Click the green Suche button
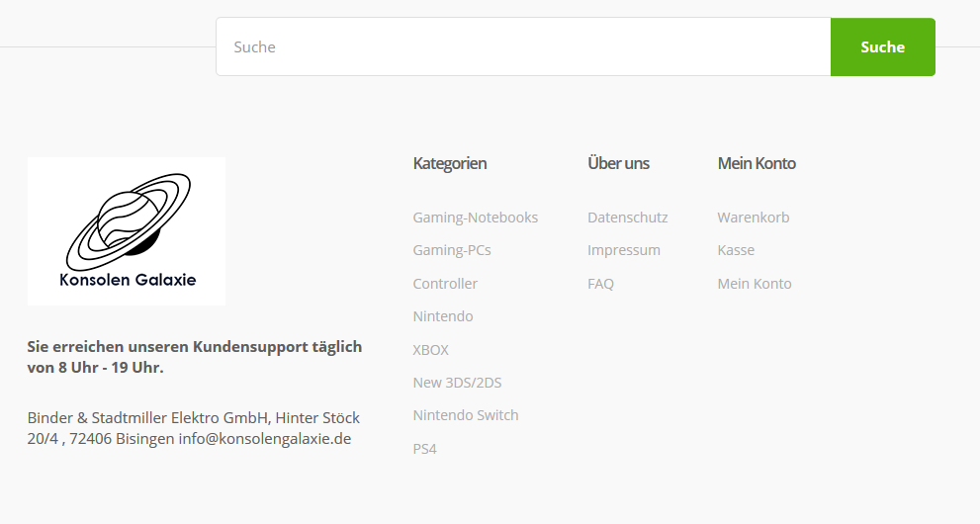This screenshot has height=524, width=980. (882, 46)
